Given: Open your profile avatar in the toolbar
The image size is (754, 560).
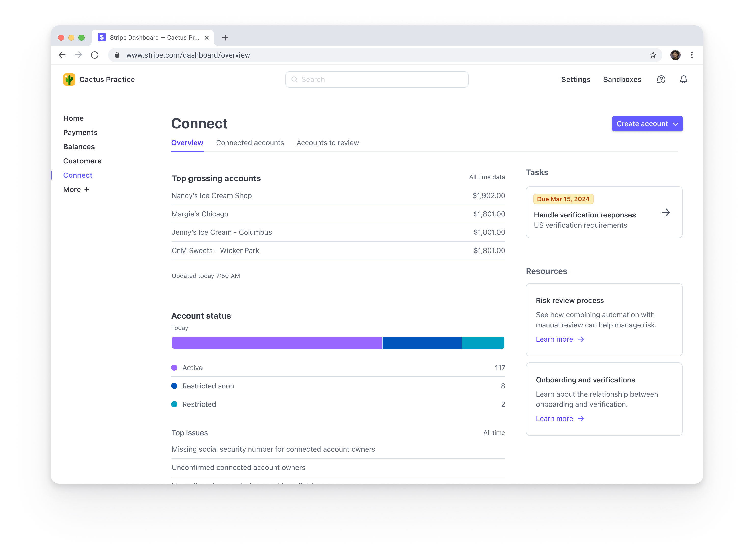Looking at the screenshot, I should [x=675, y=54].
